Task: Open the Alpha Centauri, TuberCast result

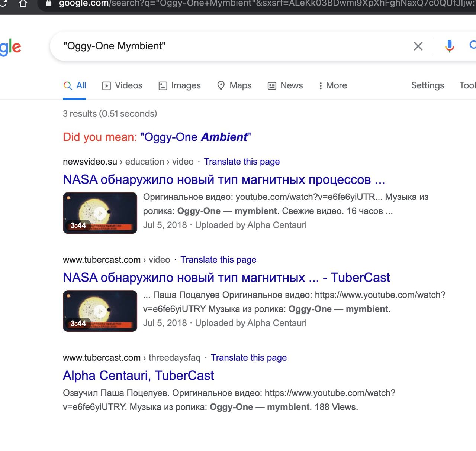Action: point(138,376)
